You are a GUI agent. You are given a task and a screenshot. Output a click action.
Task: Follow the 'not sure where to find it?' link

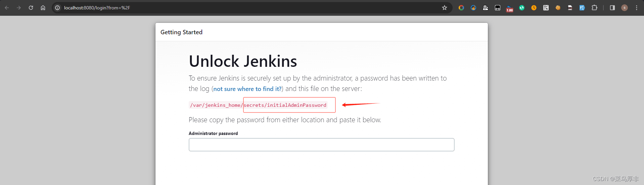tap(247, 89)
